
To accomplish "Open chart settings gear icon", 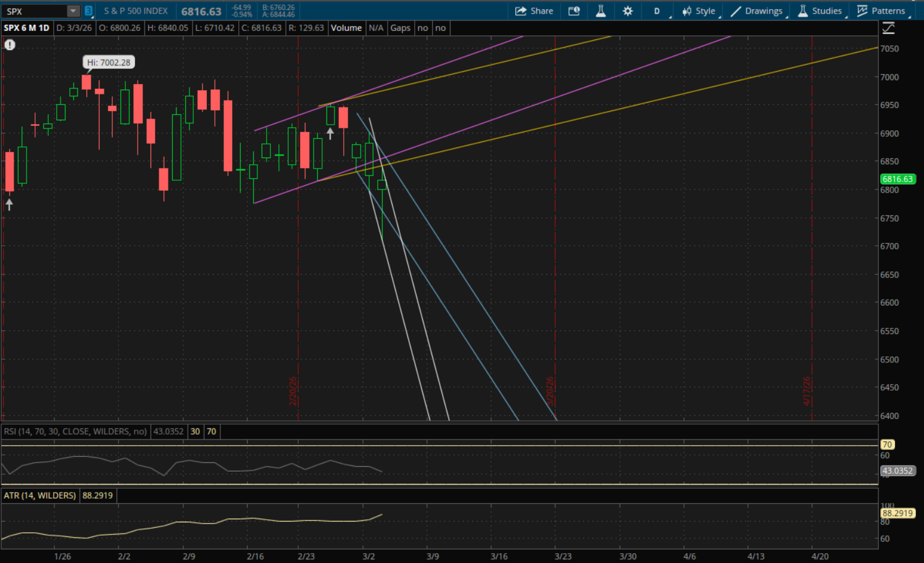I will [x=628, y=10].
